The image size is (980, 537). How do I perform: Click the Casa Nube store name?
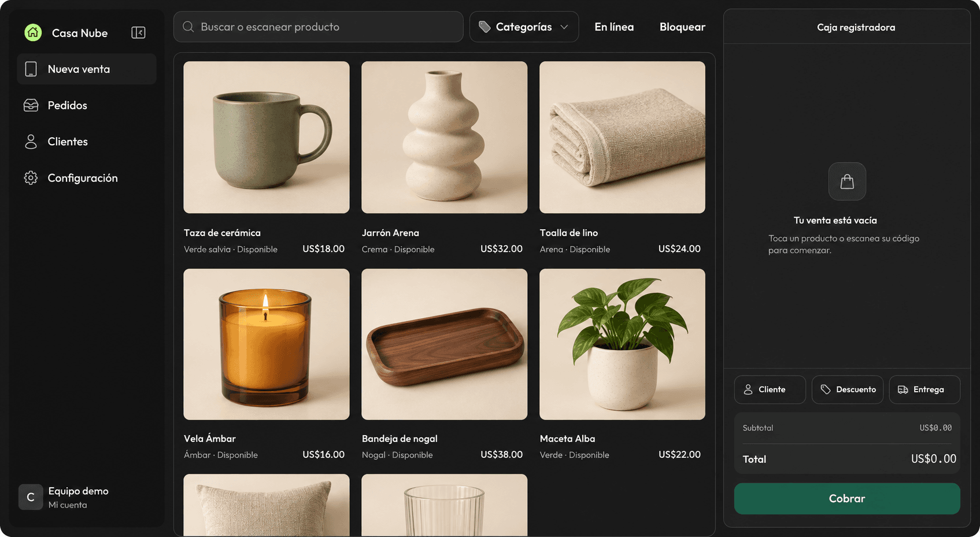tap(80, 33)
